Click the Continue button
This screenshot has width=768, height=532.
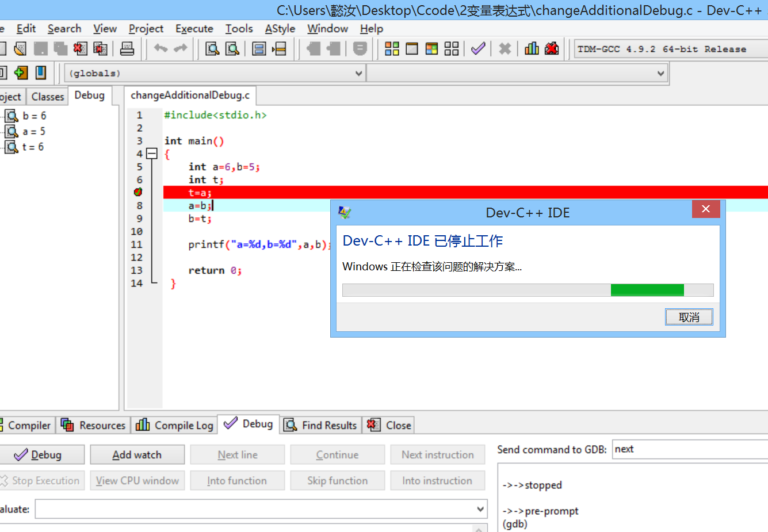point(338,454)
